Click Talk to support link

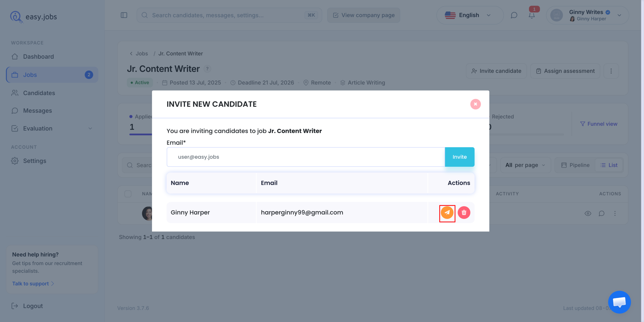33,284
